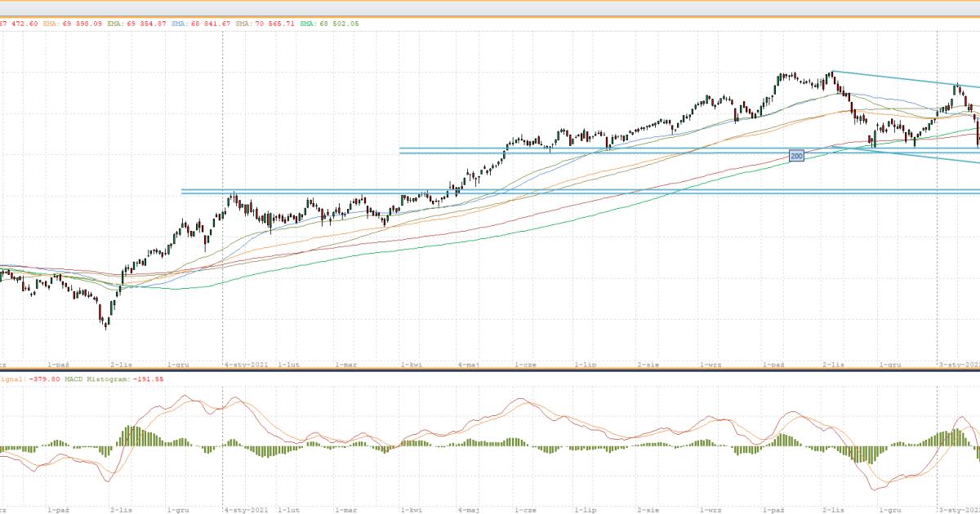Grab the divider between price and MACD panels
This screenshot has width=980, height=514.
pyautogui.click(x=490, y=371)
